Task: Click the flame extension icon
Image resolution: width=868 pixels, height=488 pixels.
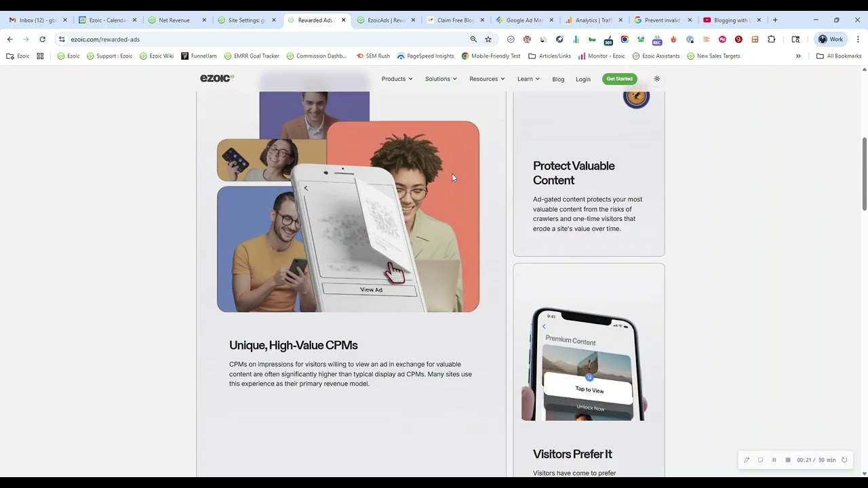Action: pyautogui.click(x=673, y=39)
